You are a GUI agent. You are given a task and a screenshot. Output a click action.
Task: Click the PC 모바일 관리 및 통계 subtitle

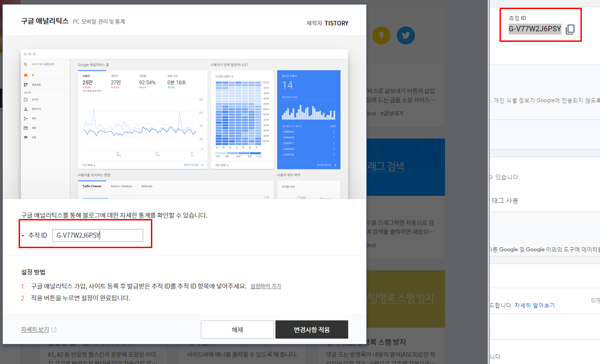[99, 21]
